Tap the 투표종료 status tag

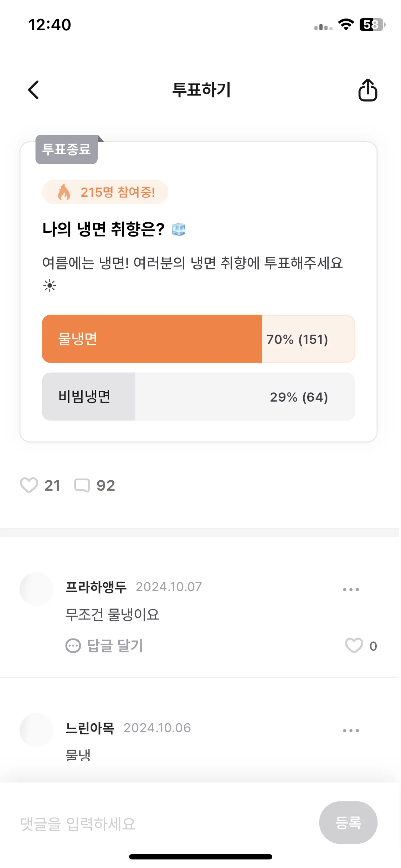[x=67, y=149]
